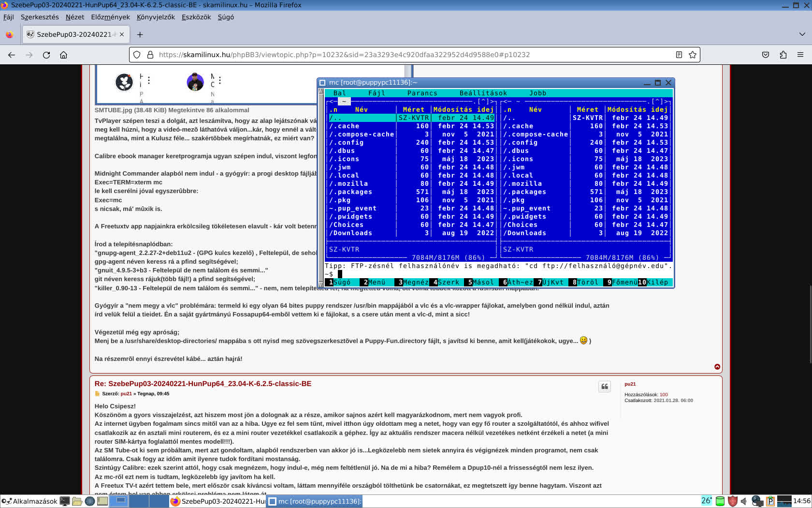Open the file manager folder taskbar icon

[x=77, y=501]
